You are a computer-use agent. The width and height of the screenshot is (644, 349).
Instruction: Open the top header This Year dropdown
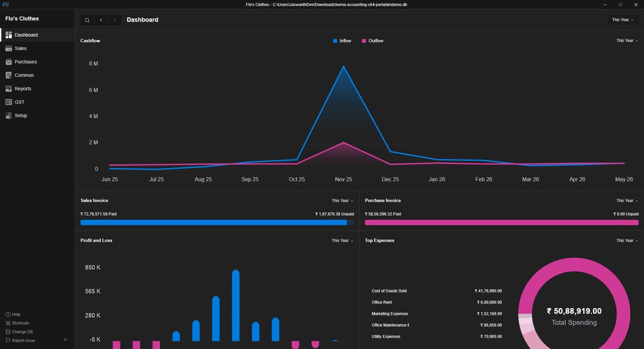[x=623, y=20]
